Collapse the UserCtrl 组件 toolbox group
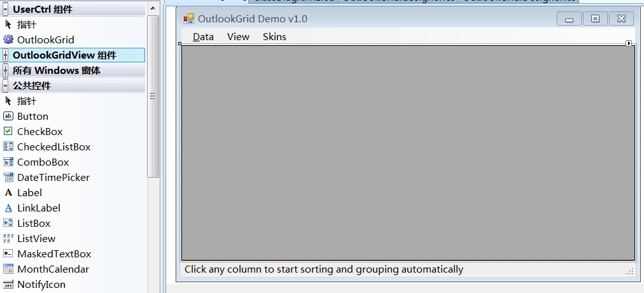This screenshot has width=644, height=293. [x=5, y=9]
